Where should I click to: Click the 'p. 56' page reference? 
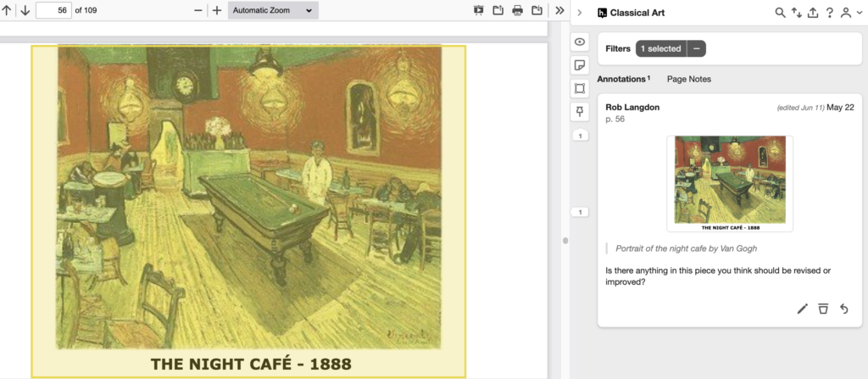click(x=615, y=120)
